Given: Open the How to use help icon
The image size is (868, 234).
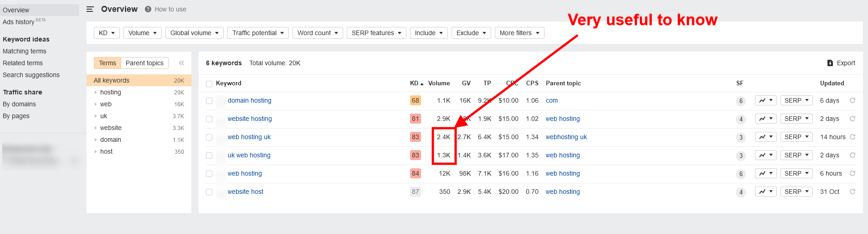Looking at the screenshot, I should 148,9.
